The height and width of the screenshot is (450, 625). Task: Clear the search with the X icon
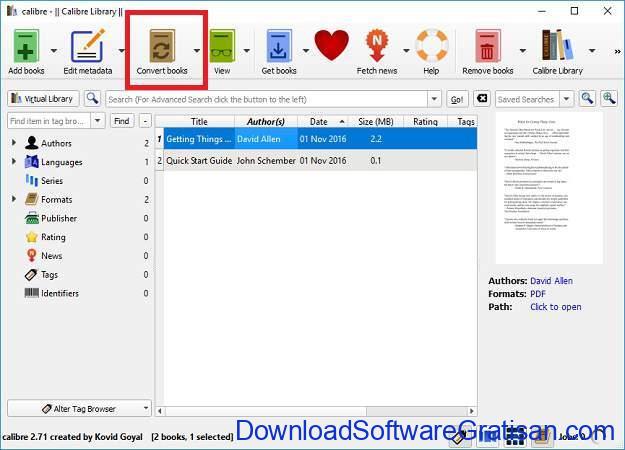click(482, 98)
